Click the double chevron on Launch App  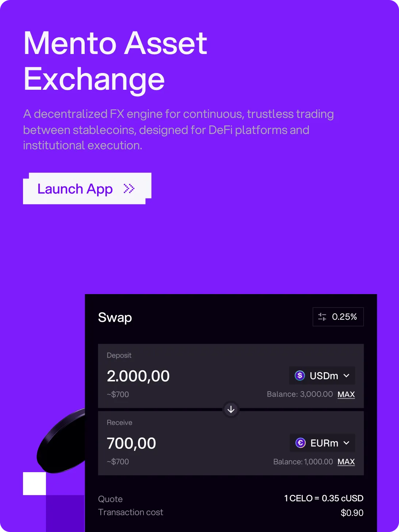coord(128,189)
